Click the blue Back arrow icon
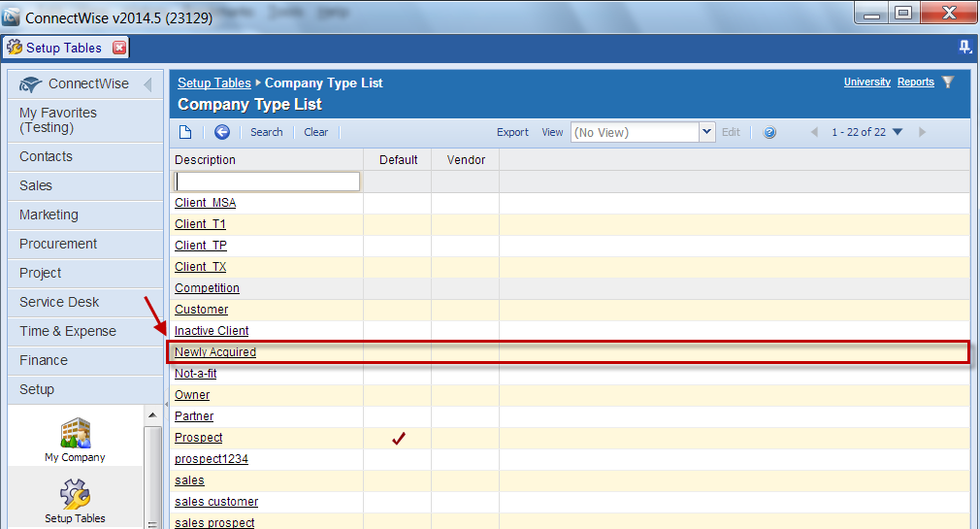Viewport: 980px width, 529px height. coord(222,132)
